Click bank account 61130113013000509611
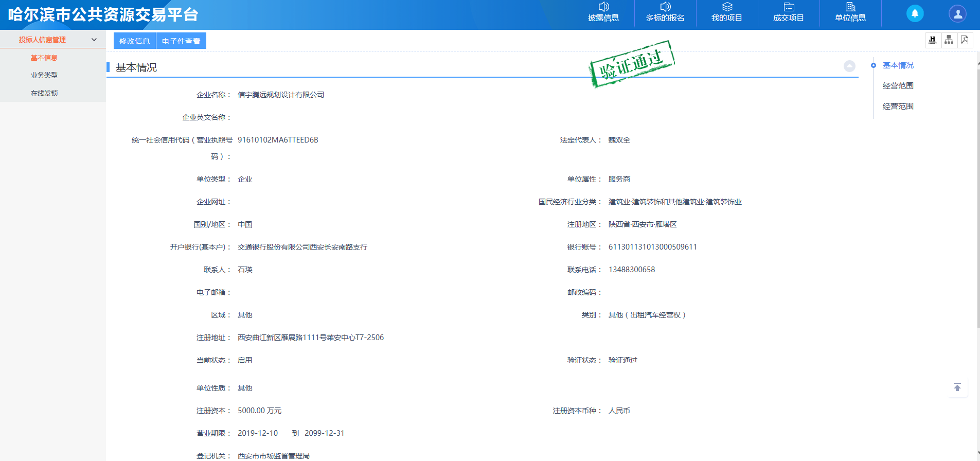The width and height of the screenshot is (980, 461). click(653, 247)
